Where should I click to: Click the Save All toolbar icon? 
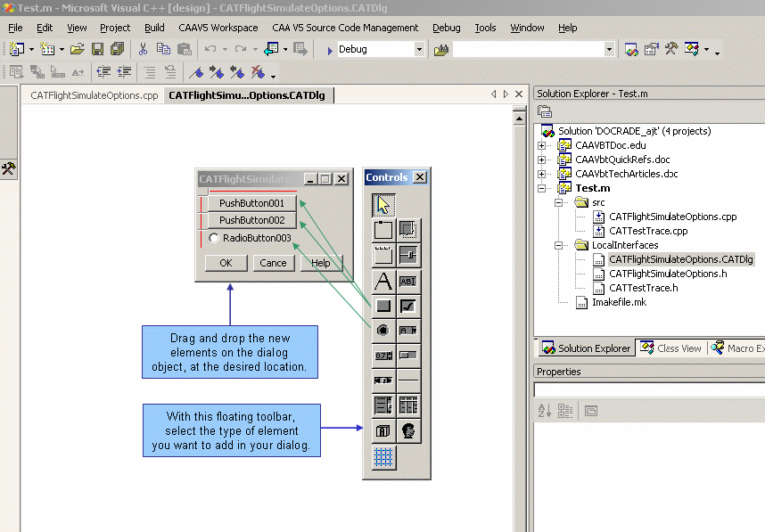[x=117, y=49]
